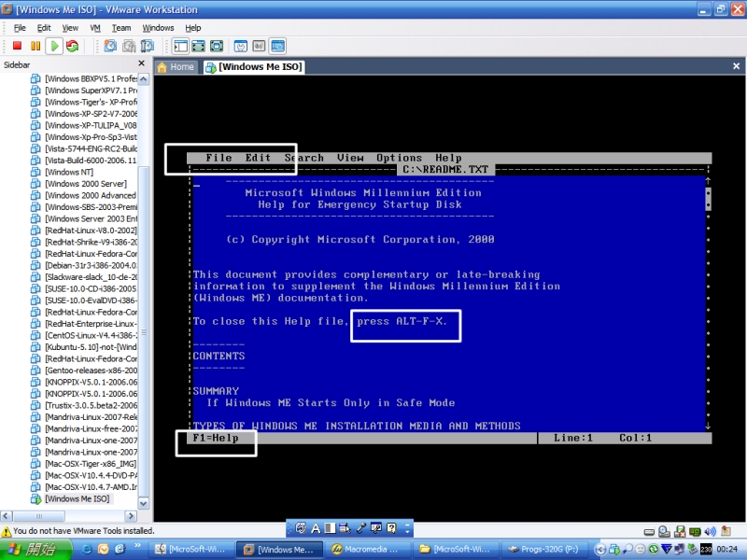Click the IME toolbar letter A icon
Image resolution: width=747 pixels, height=560 pixels.
[316, 527]
